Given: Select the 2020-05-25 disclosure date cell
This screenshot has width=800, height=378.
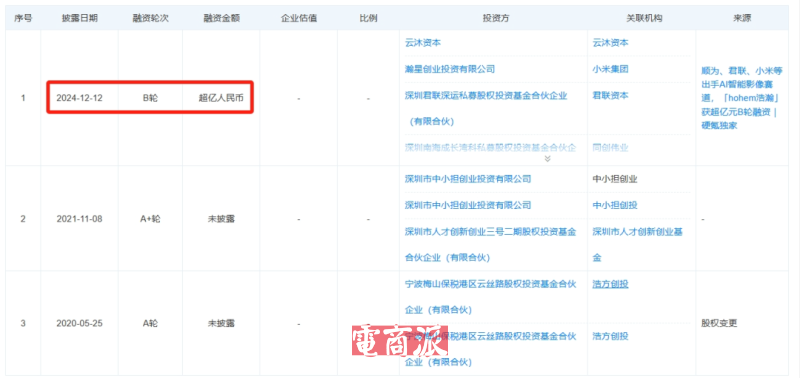Looking at the screenshot, I should pyautogui.click(x=79, y=323).
